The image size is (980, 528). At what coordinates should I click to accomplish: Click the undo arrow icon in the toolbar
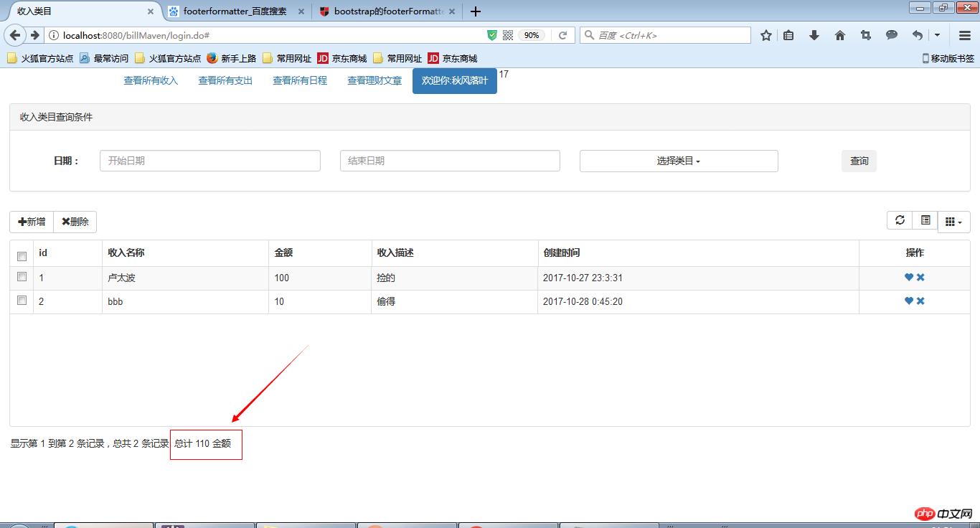[918, 35]
